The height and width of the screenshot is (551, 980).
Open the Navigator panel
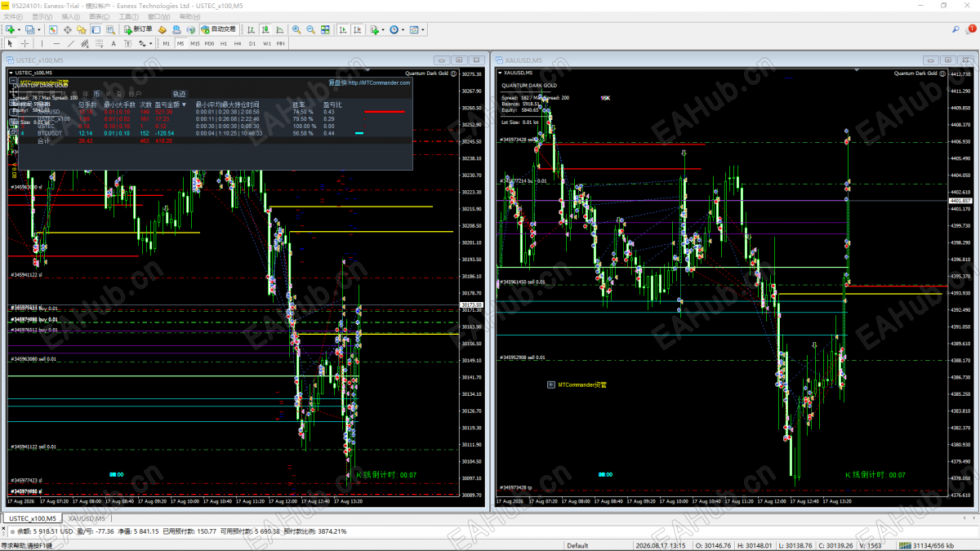[x=81, y=29]
